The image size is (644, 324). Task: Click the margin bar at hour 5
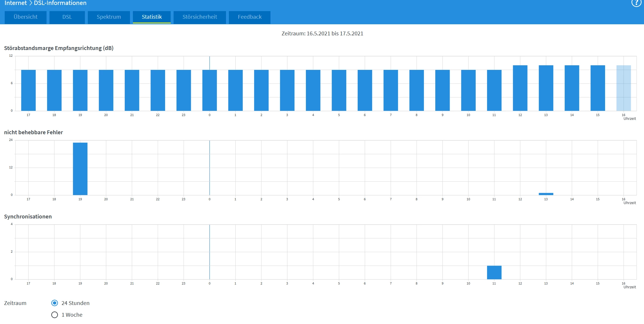tap(339, 90)
